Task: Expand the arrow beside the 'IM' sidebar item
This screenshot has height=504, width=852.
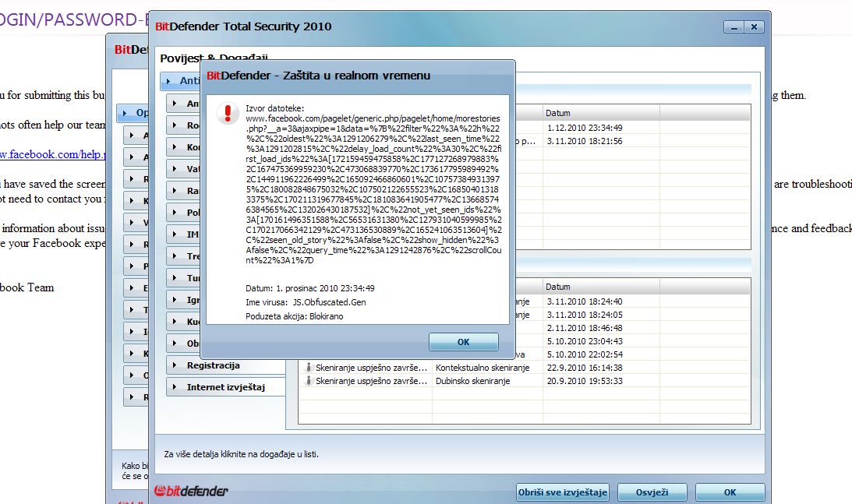Action: (175, 234)
